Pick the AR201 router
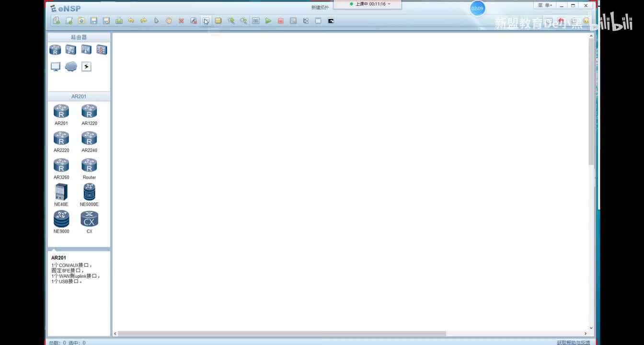 click(61, 115)
